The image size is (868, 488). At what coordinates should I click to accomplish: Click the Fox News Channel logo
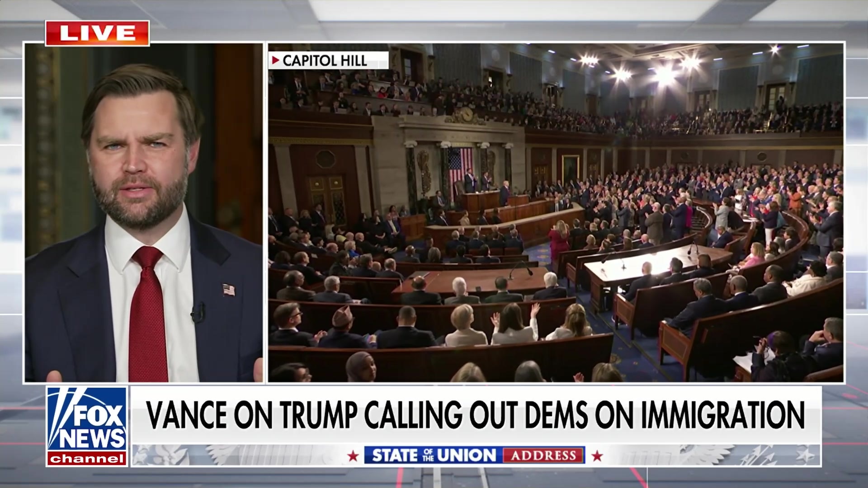tap(87, 426)
